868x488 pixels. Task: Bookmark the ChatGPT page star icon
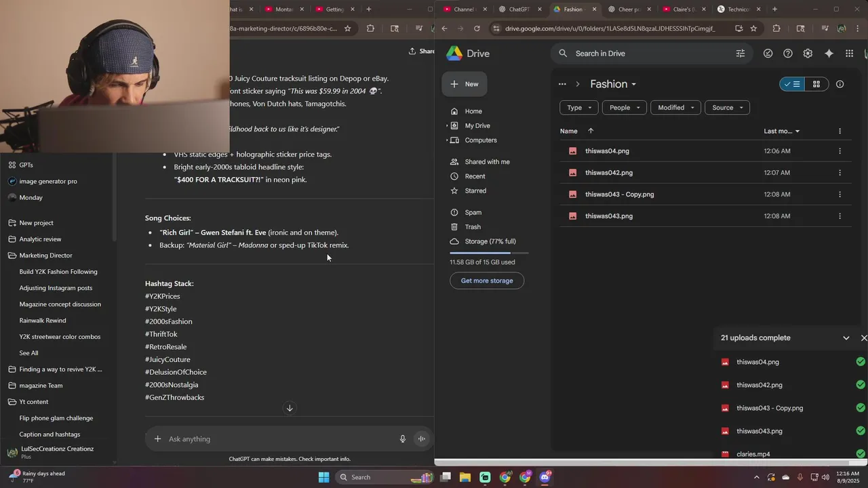click(348, 28)
